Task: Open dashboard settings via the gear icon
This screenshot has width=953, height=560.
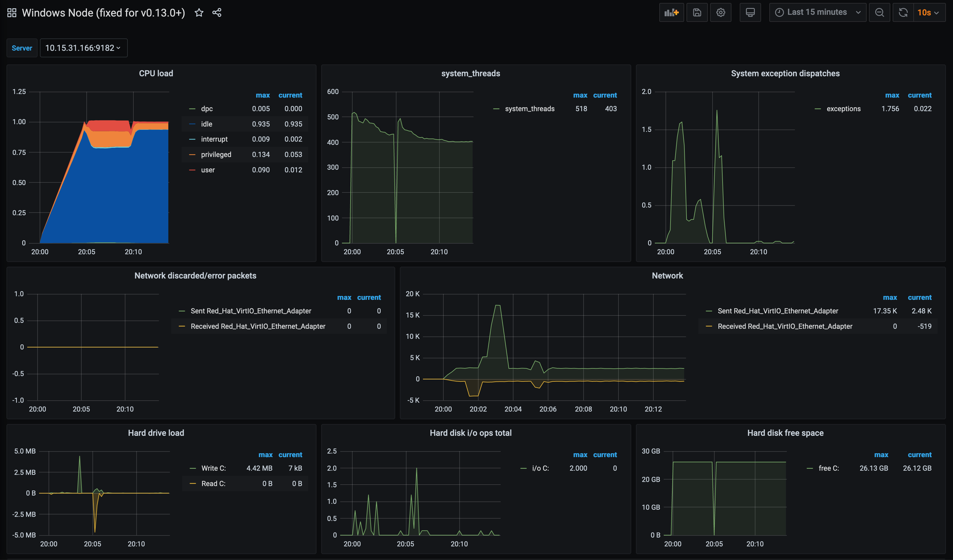Action: pyautogui.click(x=721, y=12)
